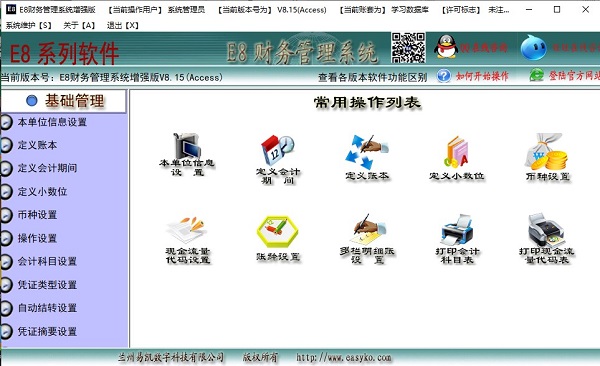Click 兰州易凯数字科技有限公司 footer text
This screenshot has height=366, width=600.
[x=171, y=358]
